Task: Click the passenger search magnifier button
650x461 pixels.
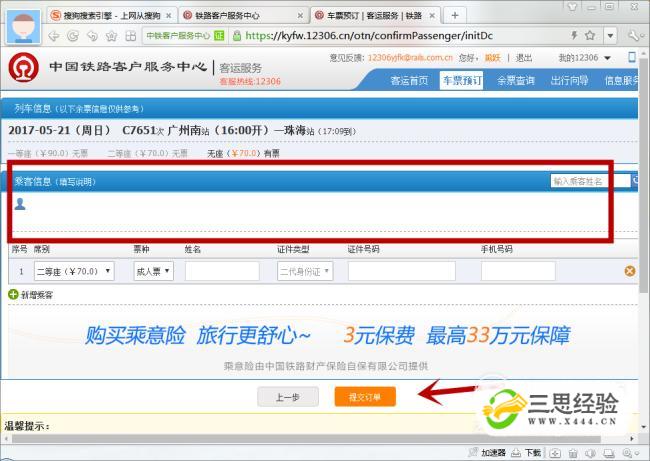Action: [x=636, y=181]
